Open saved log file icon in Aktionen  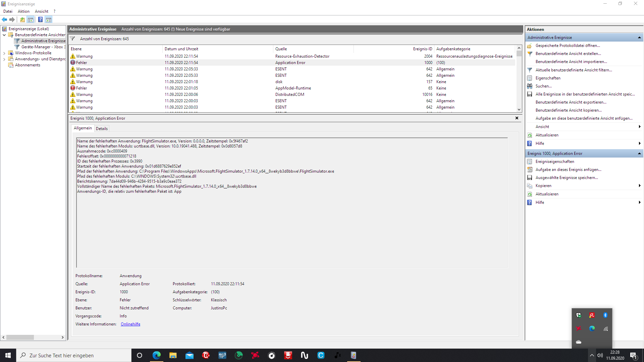[x=530, y=46]
